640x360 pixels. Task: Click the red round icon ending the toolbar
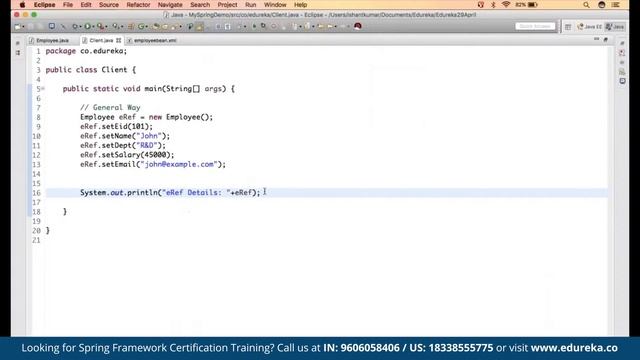(x=358, y=26)
